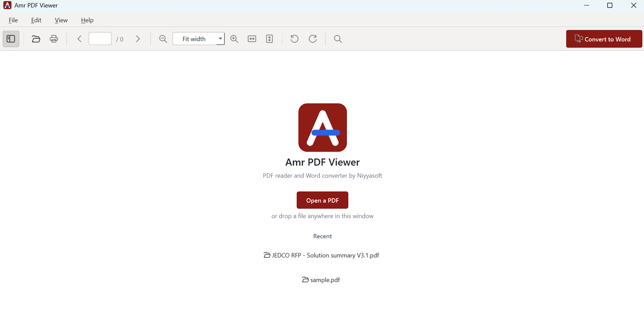Go to previous page arrow
This screenshot has width=644, height=310.
click(x=79, y=39)
